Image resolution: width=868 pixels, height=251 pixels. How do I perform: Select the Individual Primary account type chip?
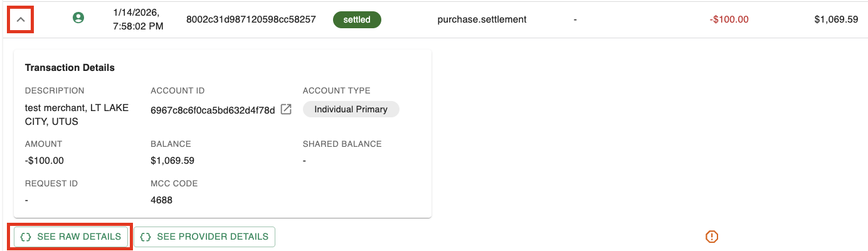(351, 109)
